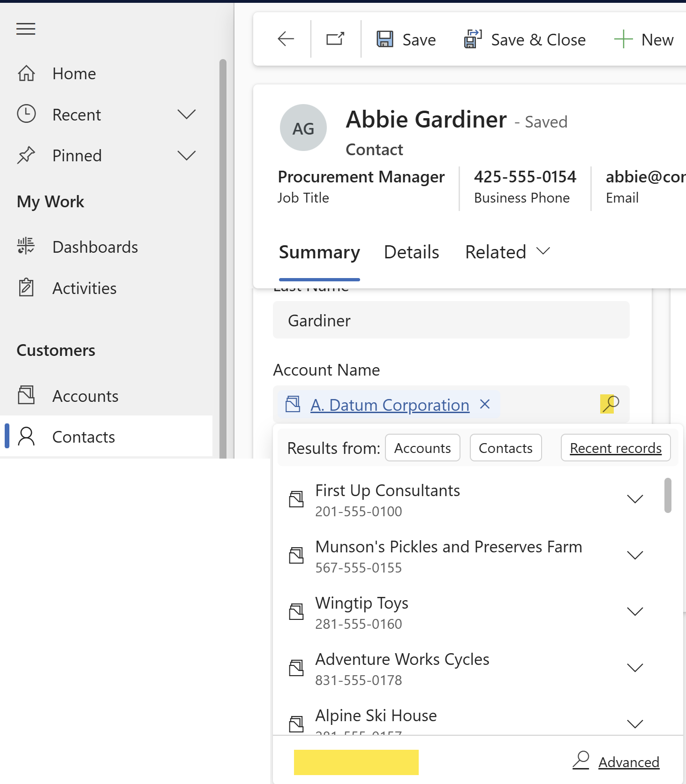The height and width of the screenshot is (784, 686).
Task: Open the hamburger navigation menu
Action: tap(26, 29)
